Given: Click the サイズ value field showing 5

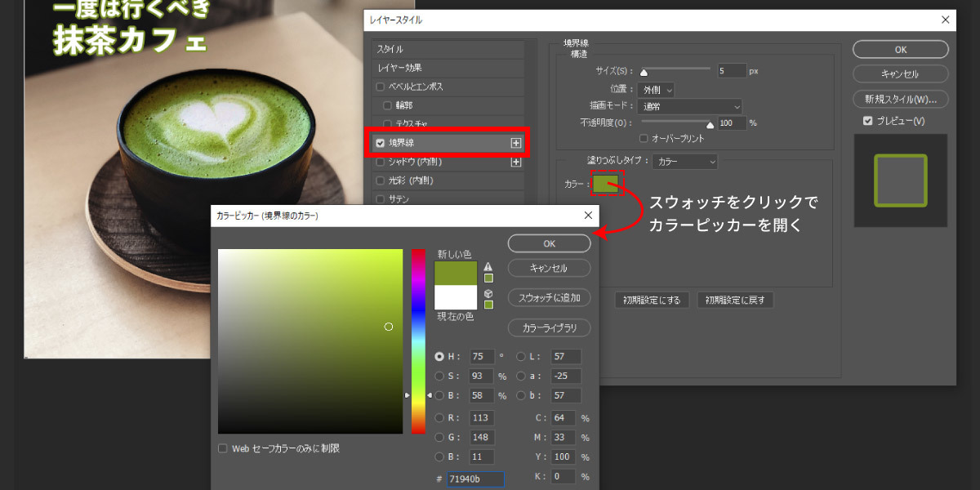Looking at the screenshot, I should 732,71.
